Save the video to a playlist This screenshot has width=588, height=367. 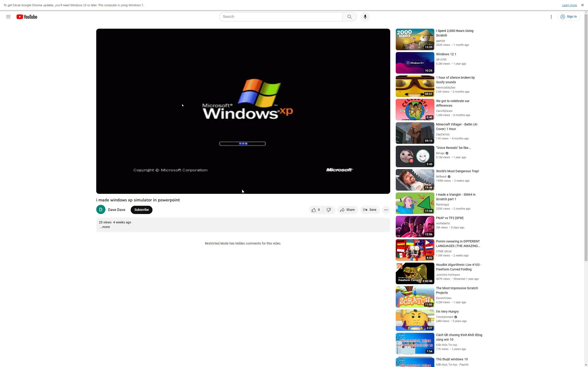pos(369,210)
